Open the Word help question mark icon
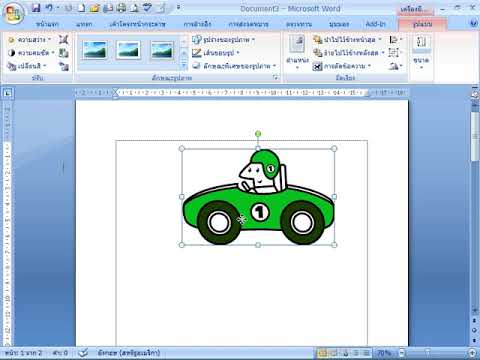This screenshot has width=480, height=360. [473, 23]
